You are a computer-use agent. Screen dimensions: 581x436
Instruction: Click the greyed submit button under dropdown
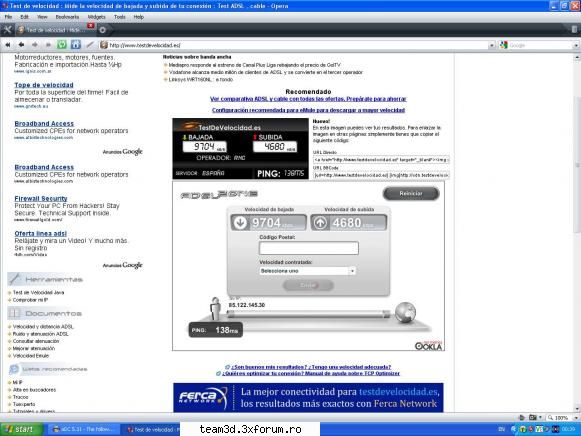(308, 285)
